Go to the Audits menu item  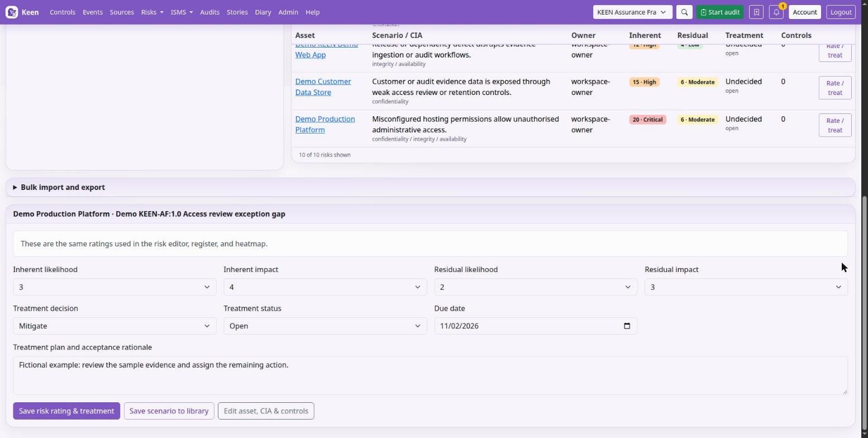(x=209, y=12)
